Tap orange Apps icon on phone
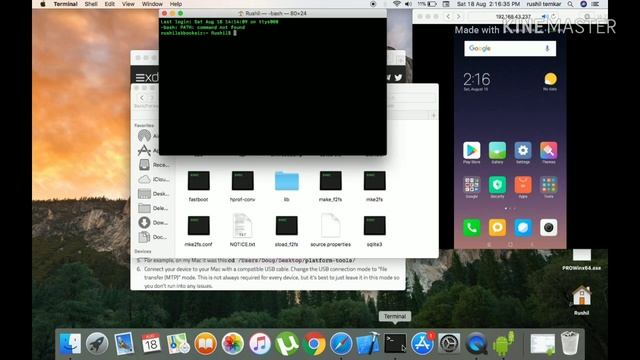Image resolution: width=640 pixels, height=360 pixels. (523, 185)
